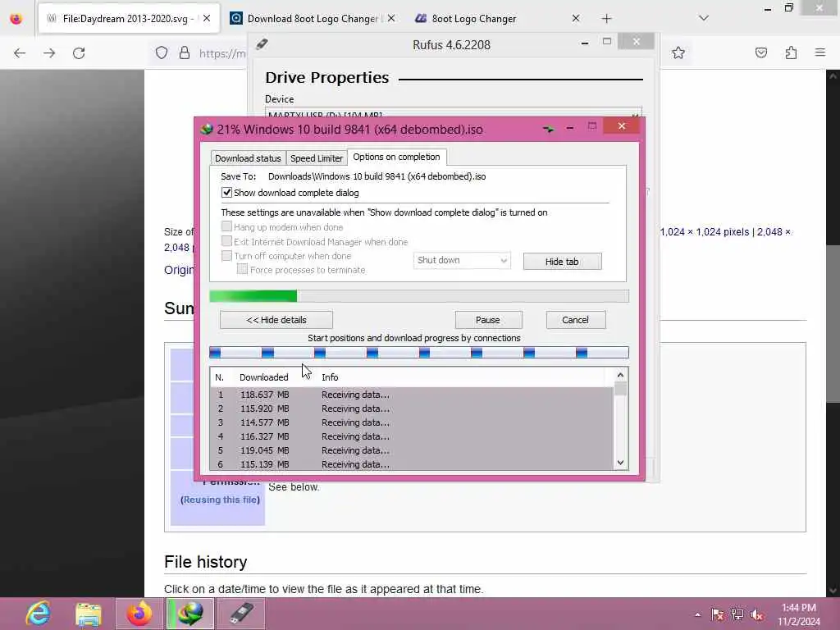
Task: Expand the list all tabs chevron
Action: (x=704, y=18)
